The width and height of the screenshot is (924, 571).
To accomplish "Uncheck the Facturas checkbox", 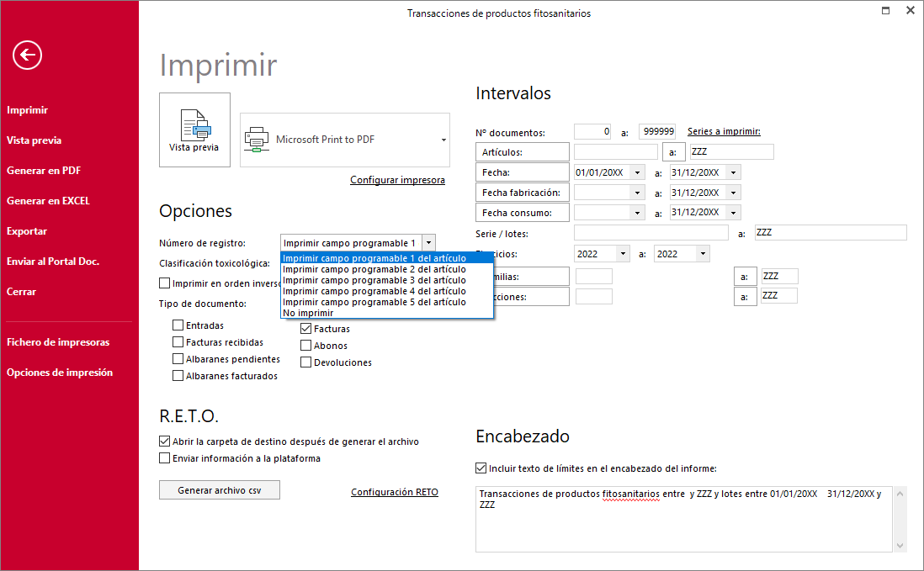I will point(305,329).
